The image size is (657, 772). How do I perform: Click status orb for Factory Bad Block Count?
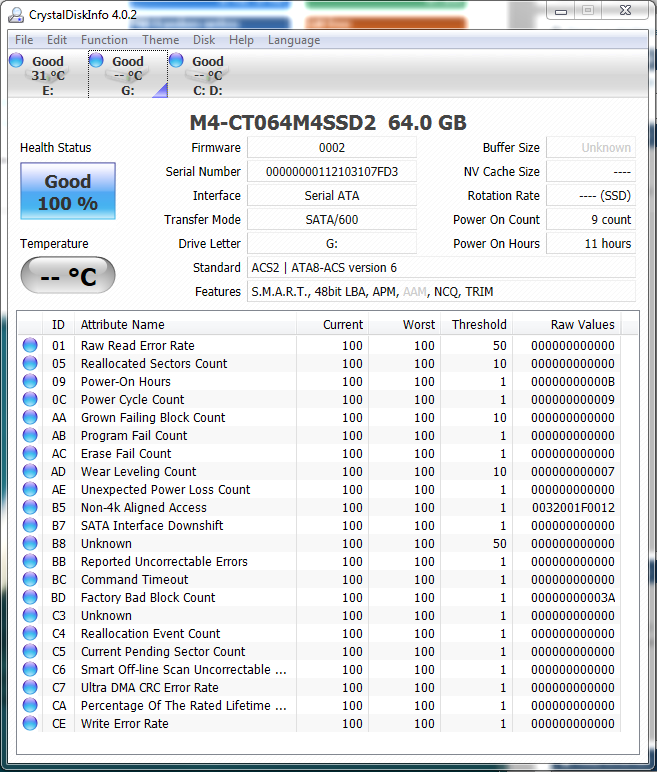pyautogui.click(x=30, y=597)
